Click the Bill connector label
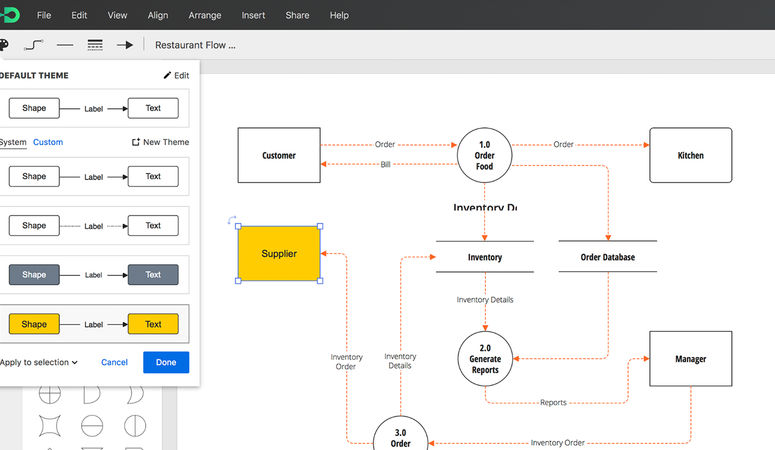This screenshot has height=450, width=775. coord(386,164)
